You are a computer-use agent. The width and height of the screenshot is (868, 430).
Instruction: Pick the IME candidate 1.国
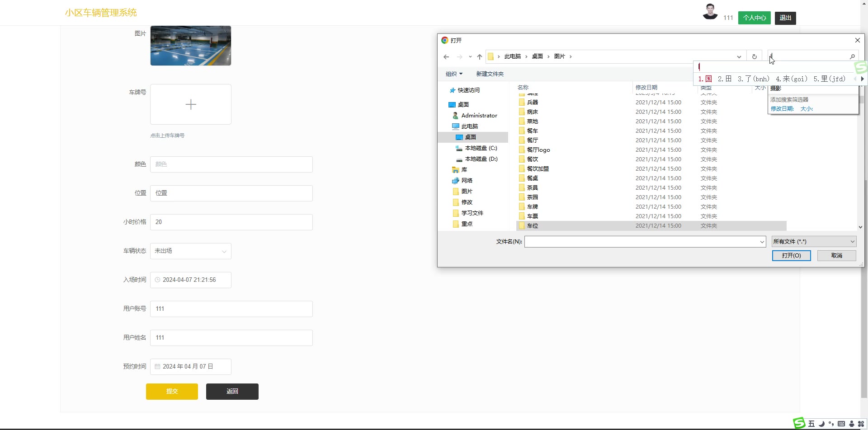point(705,79)
